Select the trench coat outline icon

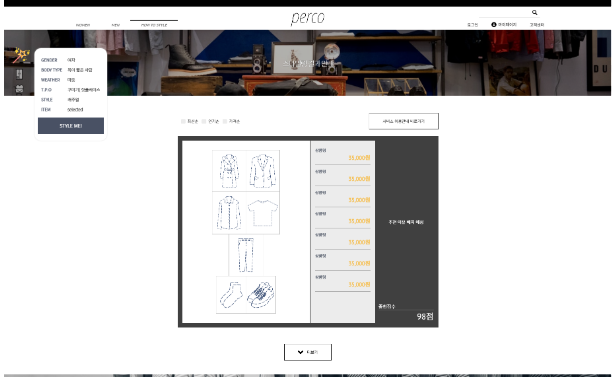click(x=229, y=171)
